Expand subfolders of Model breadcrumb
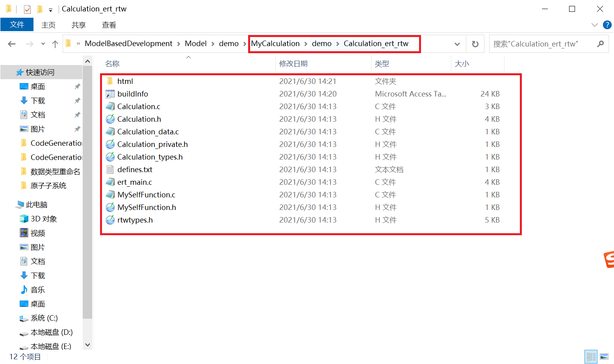614x364 pixels. tap(213, 44)
